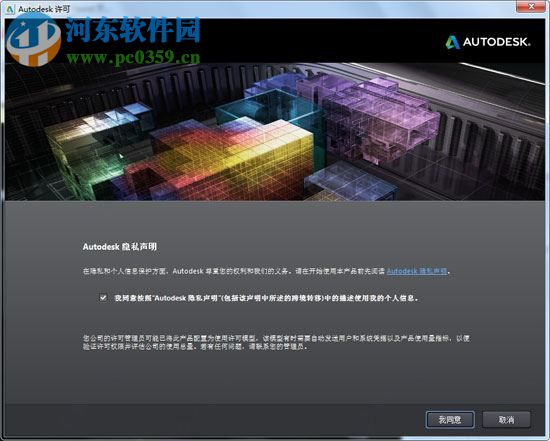Open the Autodesk 隐私声明 hyperlink
Viewport: 550px width, 441px height.
417,271
